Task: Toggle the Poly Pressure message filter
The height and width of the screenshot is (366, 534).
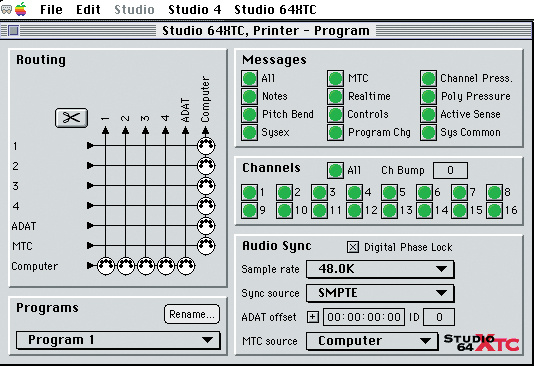Action: (428, 96)
